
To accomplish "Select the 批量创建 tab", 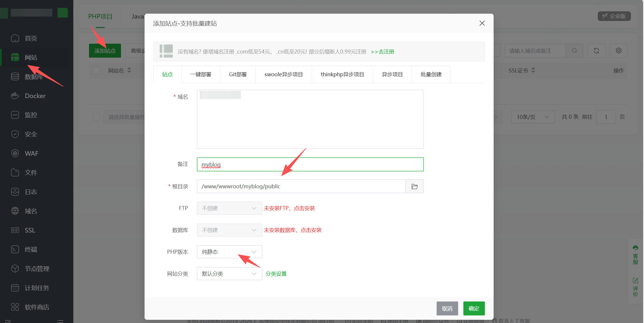I will 431,74.
